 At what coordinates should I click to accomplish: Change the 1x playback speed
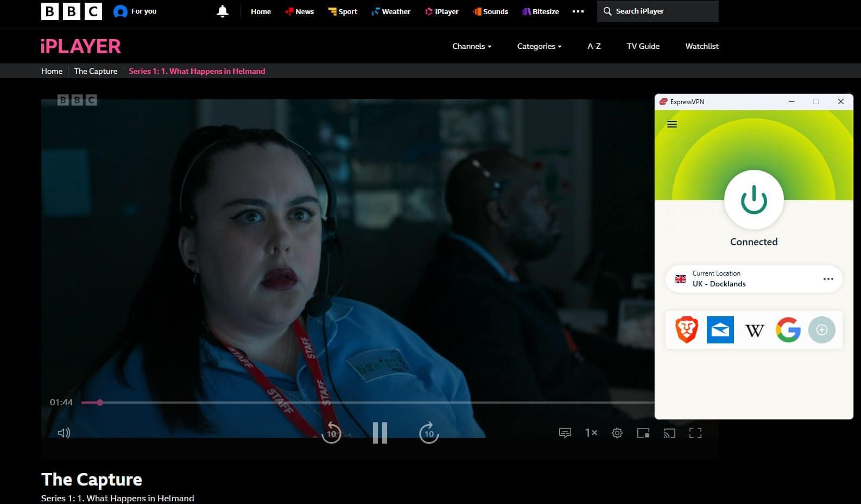[591, 433]
